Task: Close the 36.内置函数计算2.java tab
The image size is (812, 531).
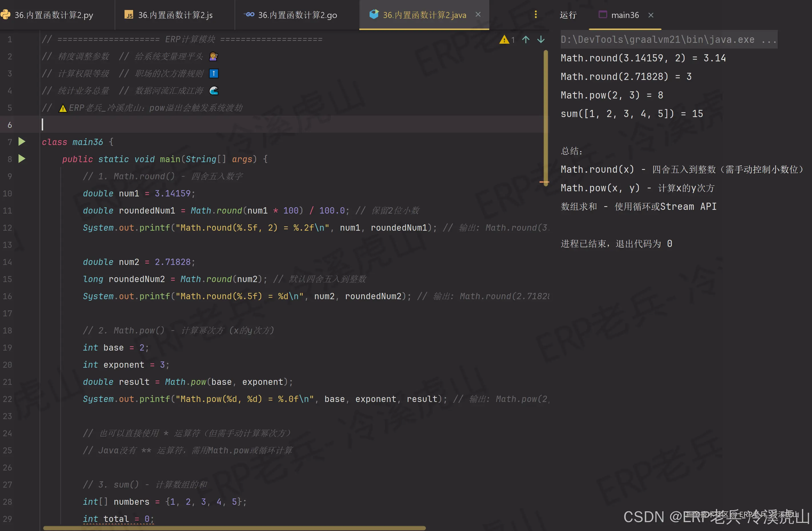Action: [478, 15]
